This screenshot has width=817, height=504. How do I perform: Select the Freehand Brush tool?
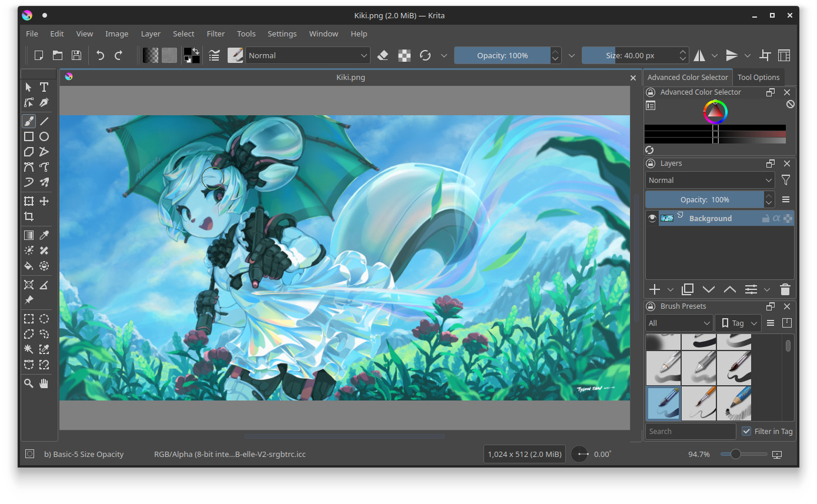28,121
